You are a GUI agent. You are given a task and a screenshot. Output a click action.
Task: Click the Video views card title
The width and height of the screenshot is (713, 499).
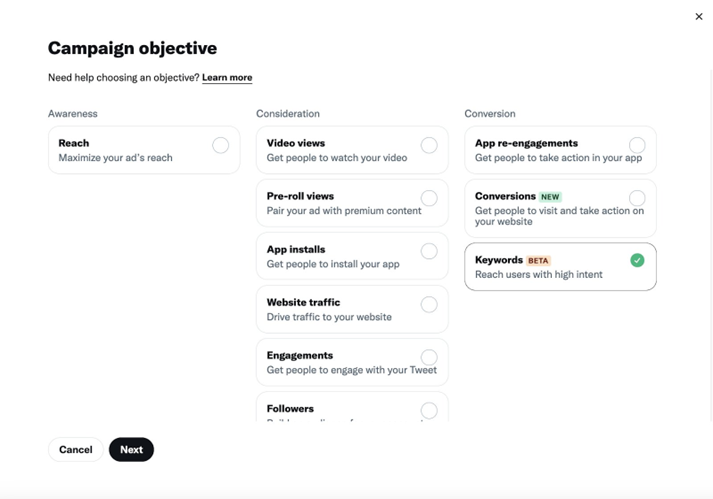tap(296, 143)
